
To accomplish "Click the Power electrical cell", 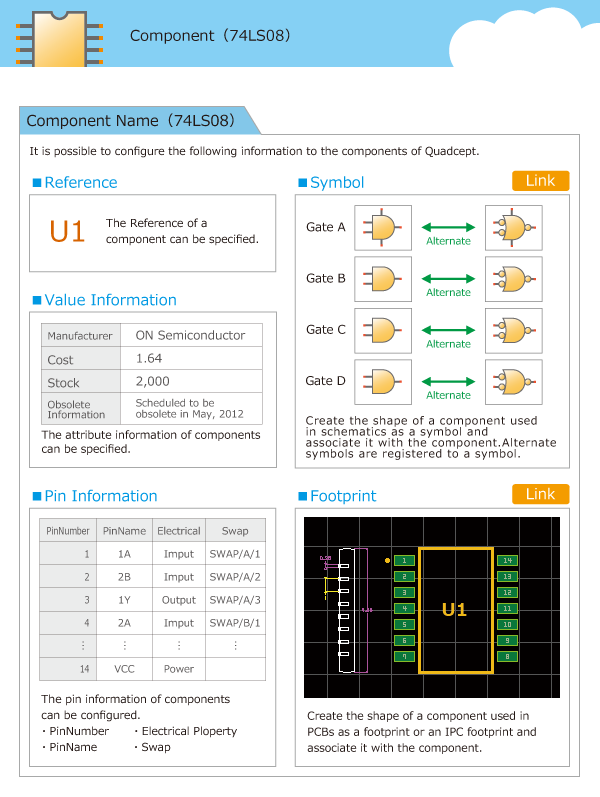I will [178, 669].
